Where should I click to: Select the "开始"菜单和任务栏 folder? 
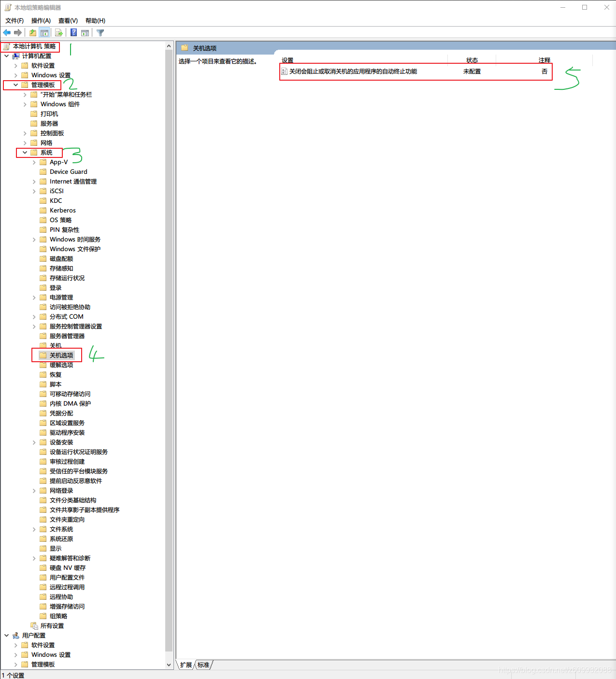tap(66, 95)
